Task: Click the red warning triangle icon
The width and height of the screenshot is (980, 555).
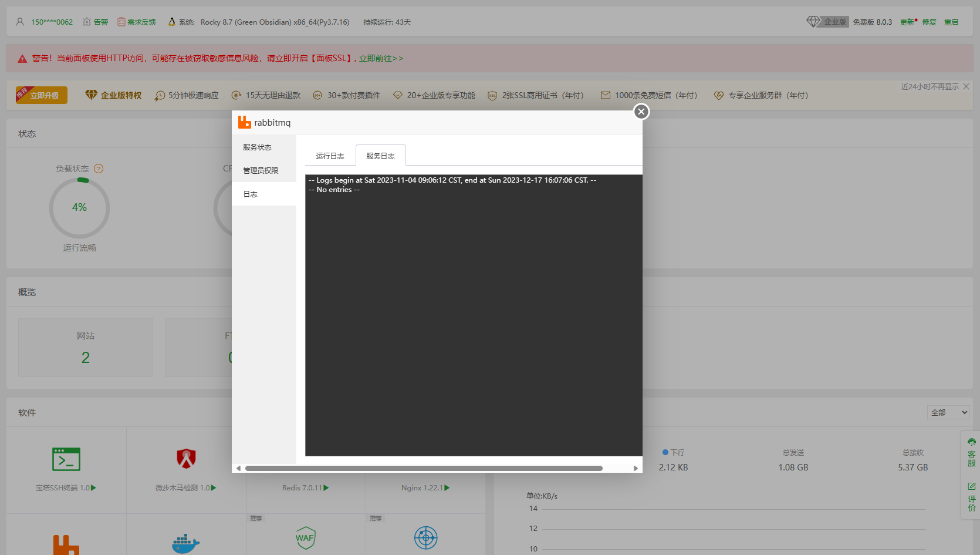Action: pos(22,59)
